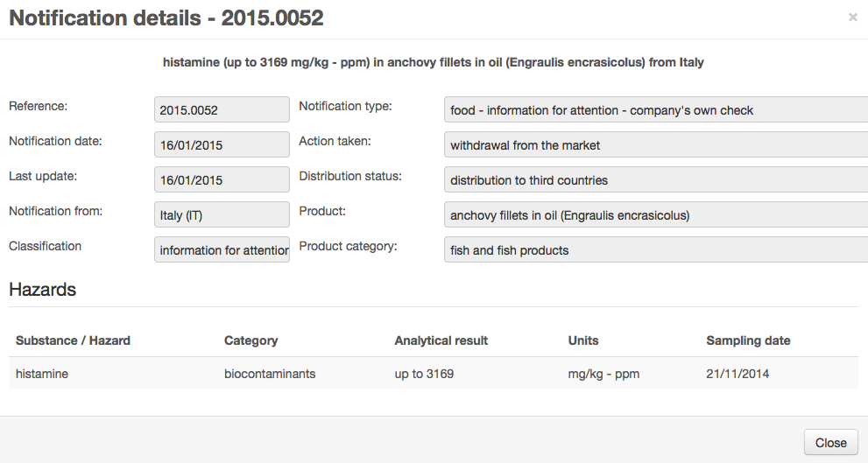The image size is (868, 463).
Task: Click the Notification type field
Action: (655, 110)
